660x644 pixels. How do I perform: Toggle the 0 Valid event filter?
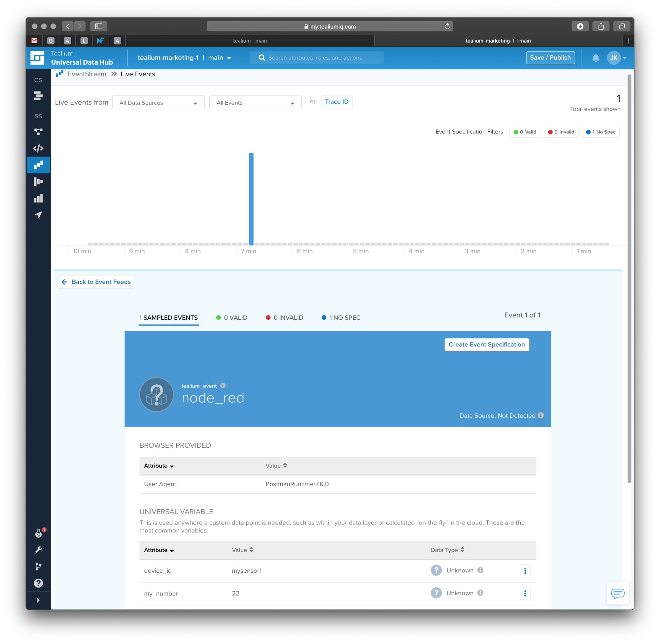click(525, 132)
